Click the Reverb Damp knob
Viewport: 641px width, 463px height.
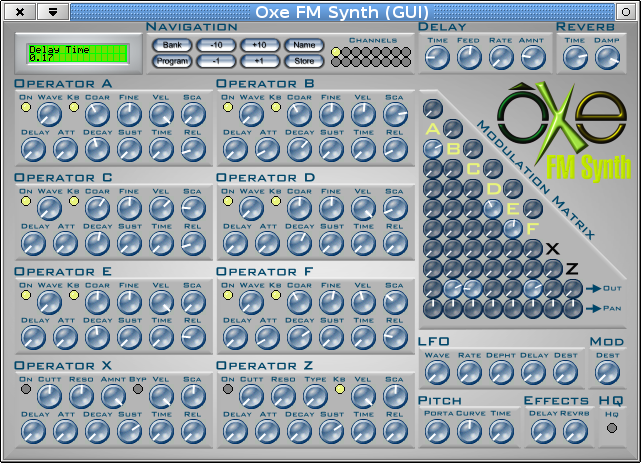pyautogui.click(x=607, y=57)
